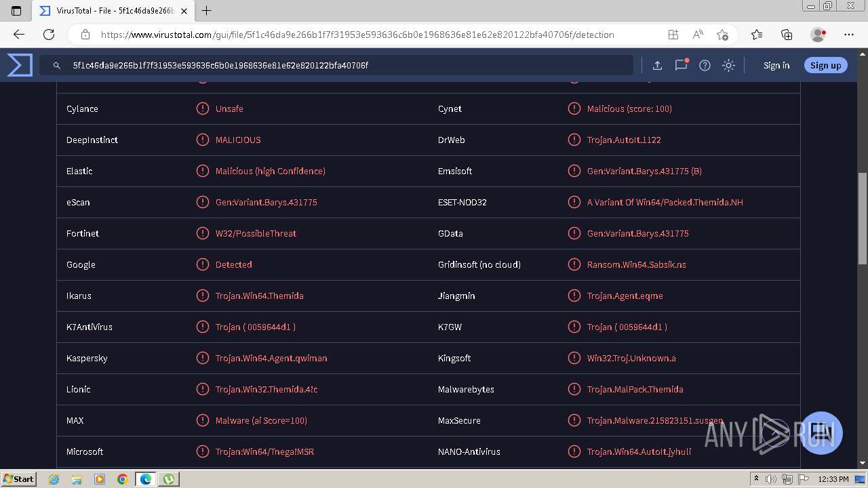Click the page vertical scrollbar thumb
868x488 pixels.
(x=862, y=218)
